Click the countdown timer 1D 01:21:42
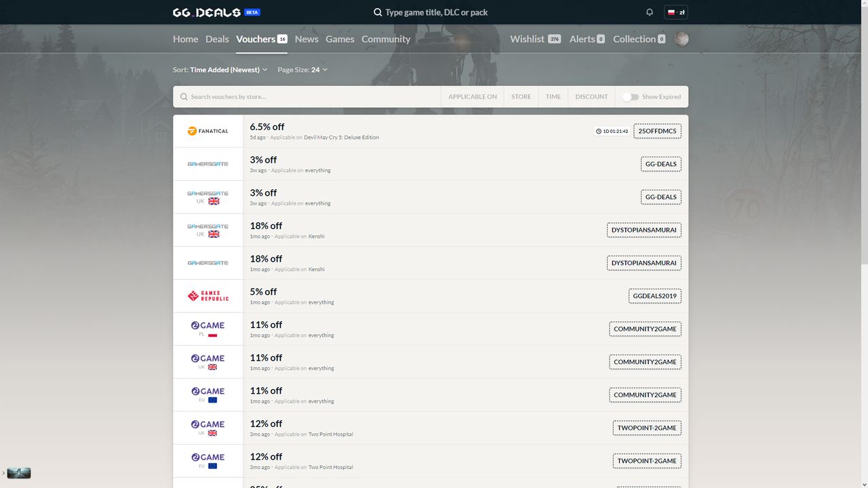868x488 pixels. (612, 131)
